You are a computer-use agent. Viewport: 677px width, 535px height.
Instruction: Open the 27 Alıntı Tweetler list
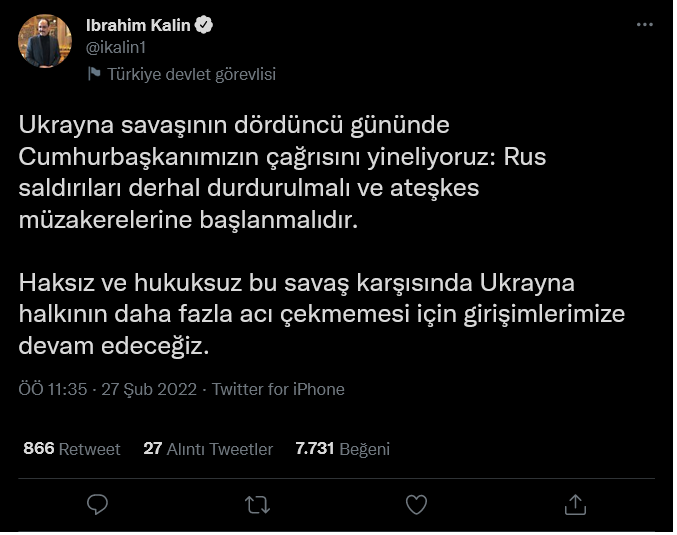[208, 449]
